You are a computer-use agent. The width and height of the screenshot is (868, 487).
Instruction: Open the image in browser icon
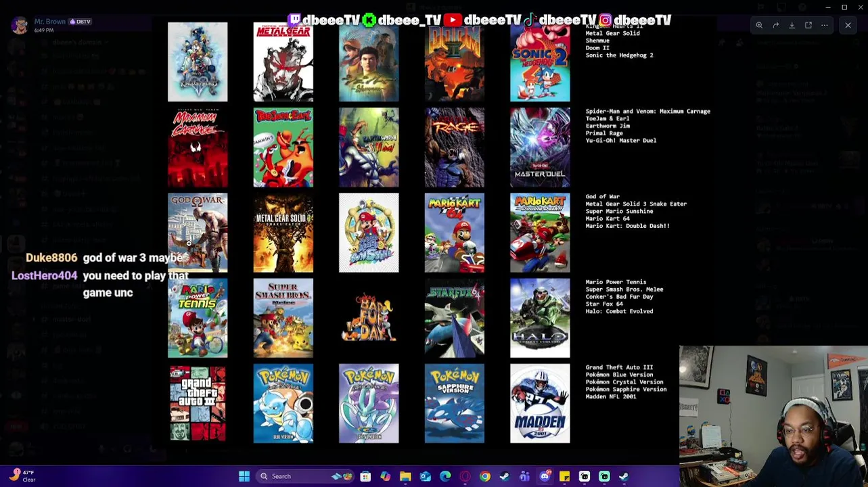pyautogui.click(x=808, y=26)
